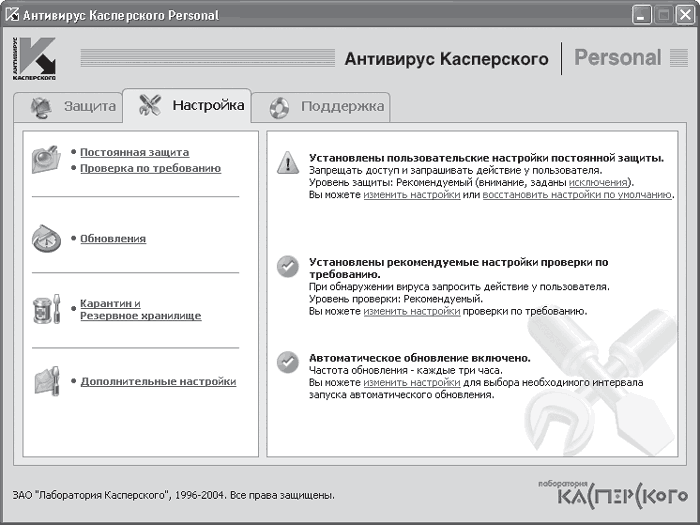Click the checkmark icon beside проверки по требованию
Image resolution: width=700 pixels, height=525 pixels.
(288, 267)
